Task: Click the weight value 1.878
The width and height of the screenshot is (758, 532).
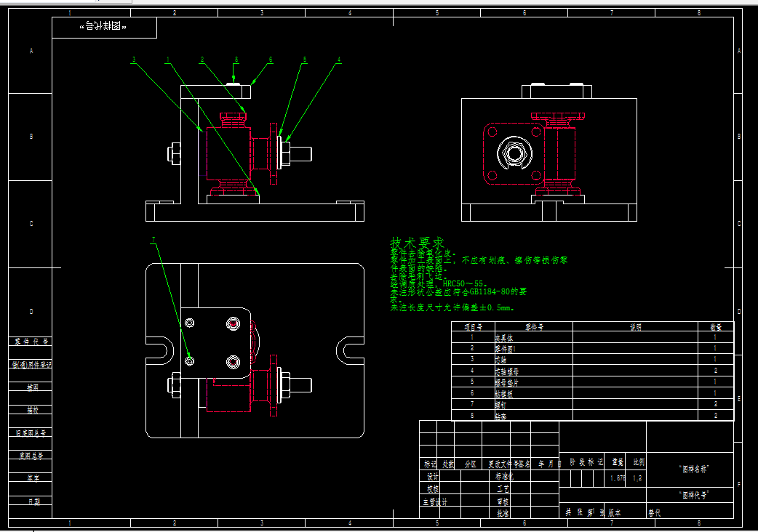Action: coord(618,478)
